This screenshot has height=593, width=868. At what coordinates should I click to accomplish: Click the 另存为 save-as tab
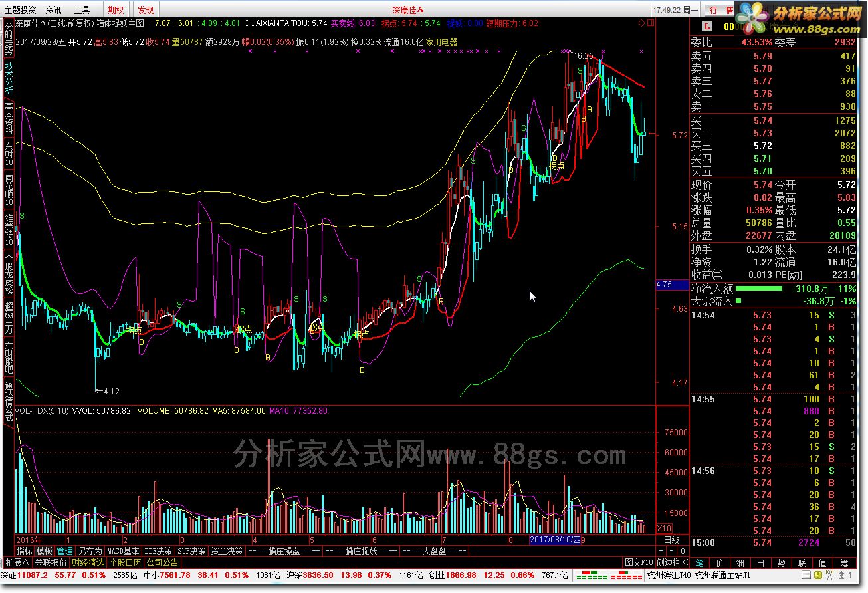[90, 551]
